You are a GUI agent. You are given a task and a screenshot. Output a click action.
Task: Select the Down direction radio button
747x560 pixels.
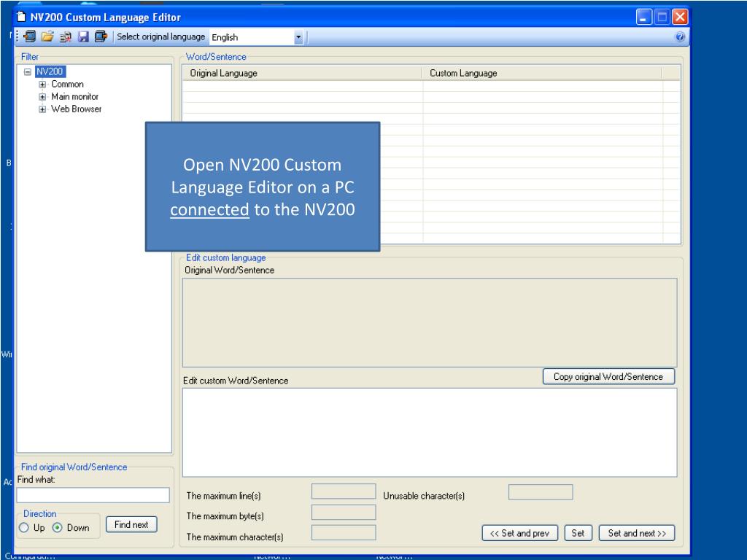point(57,528)
